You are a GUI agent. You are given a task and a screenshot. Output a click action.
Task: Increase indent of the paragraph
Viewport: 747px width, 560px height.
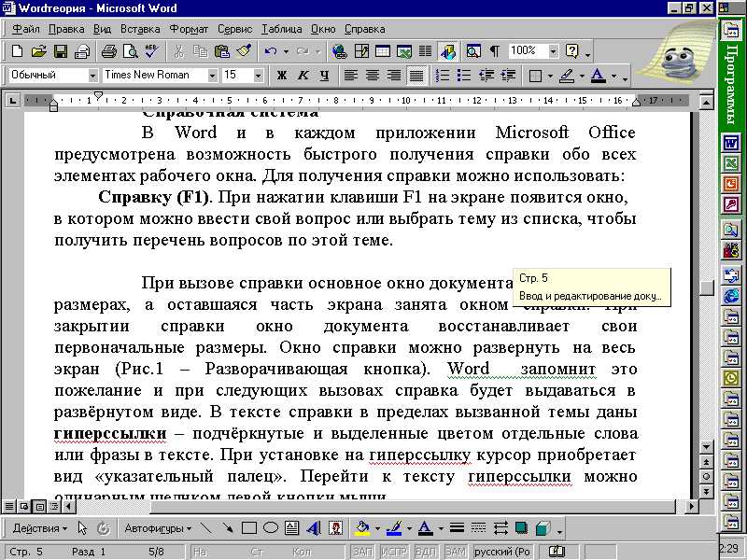click(x=508, y=76)
